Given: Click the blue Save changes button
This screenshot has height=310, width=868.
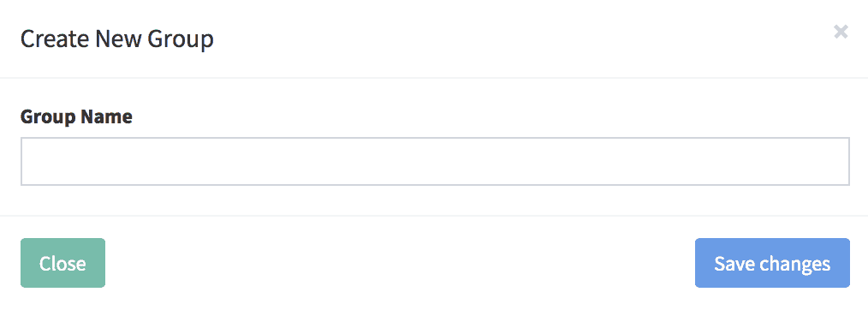Looking at the screenshot, I should click(x=772, y=263).
